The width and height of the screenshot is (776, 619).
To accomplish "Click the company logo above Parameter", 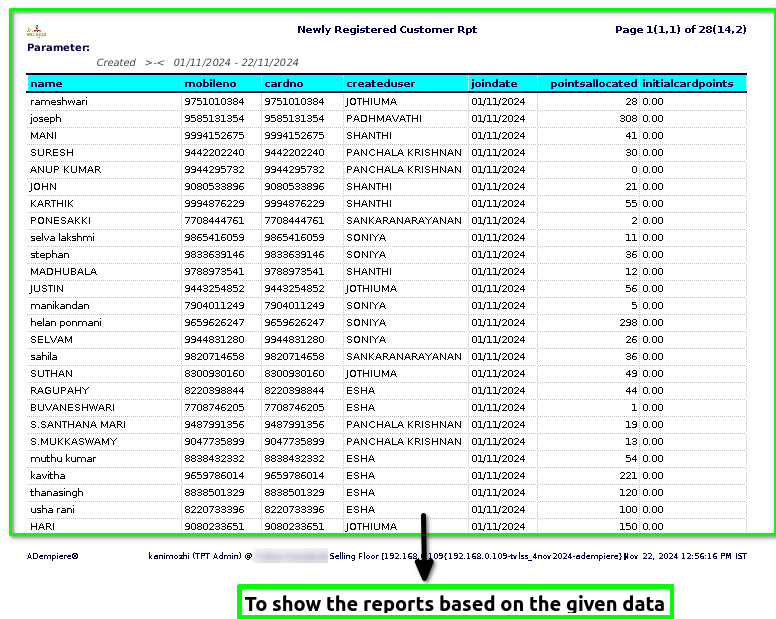I will click(36, 32).
